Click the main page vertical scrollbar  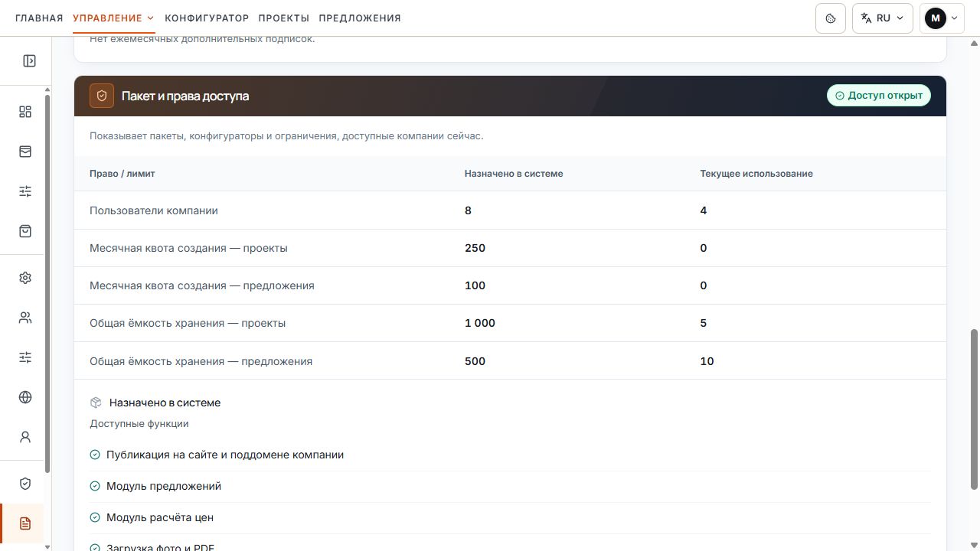click(x=974, y=409)
